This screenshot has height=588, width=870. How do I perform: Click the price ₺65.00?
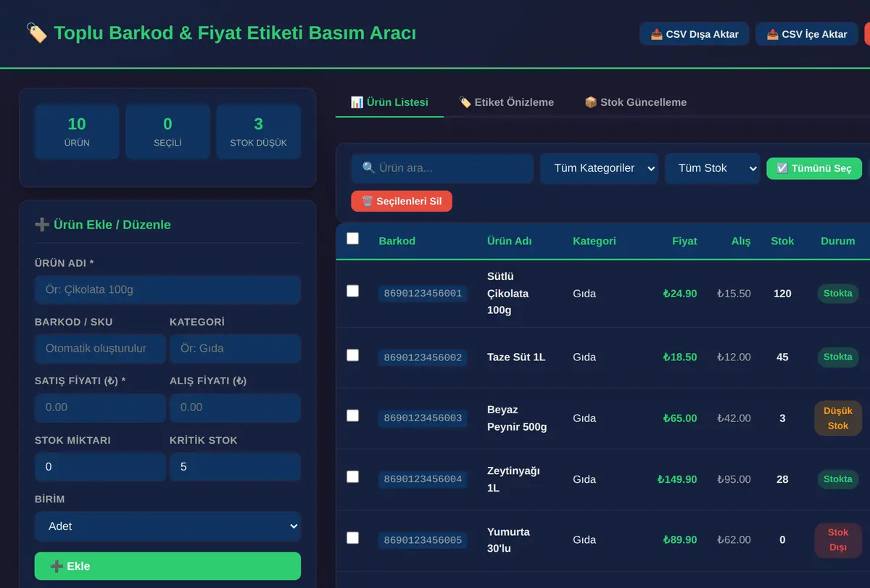pyautogui.click(x=680, y=418)
